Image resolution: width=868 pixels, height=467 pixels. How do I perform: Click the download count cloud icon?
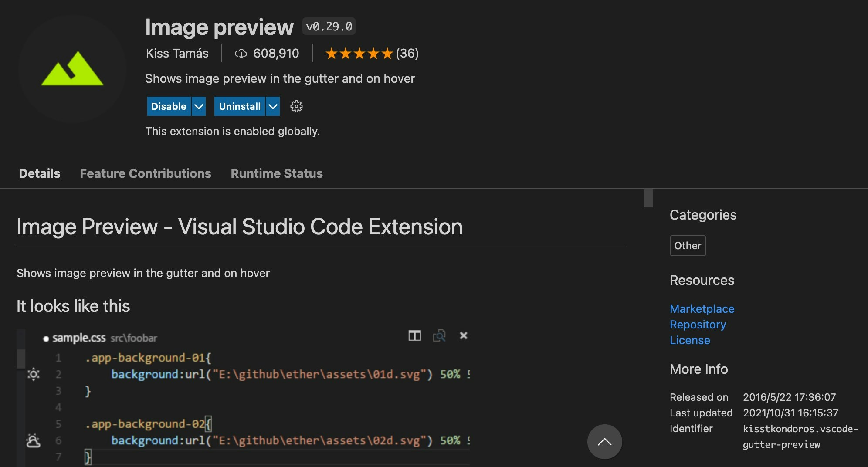coord(241,54)
